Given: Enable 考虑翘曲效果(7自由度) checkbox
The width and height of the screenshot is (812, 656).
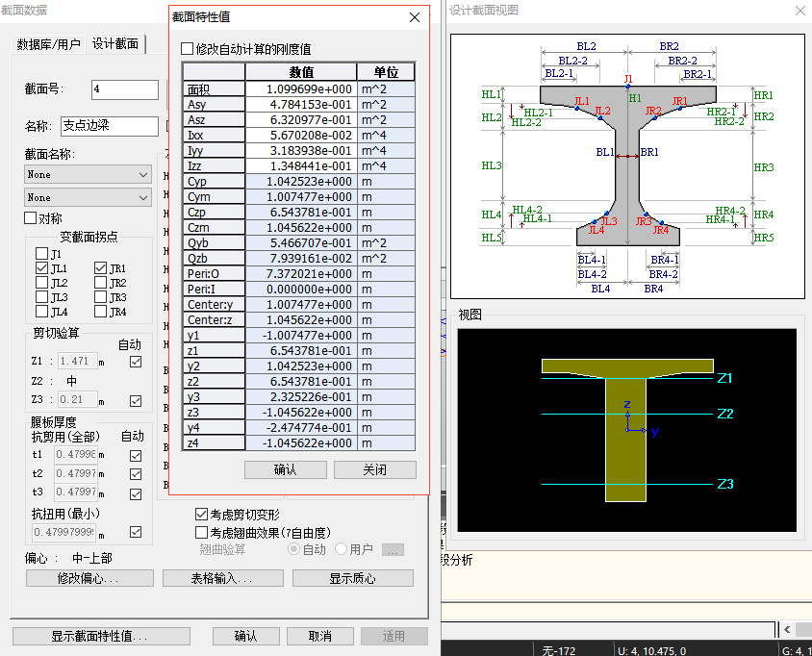Looking at the screenshot, I should pyautogui.click(x=202, y=532).
